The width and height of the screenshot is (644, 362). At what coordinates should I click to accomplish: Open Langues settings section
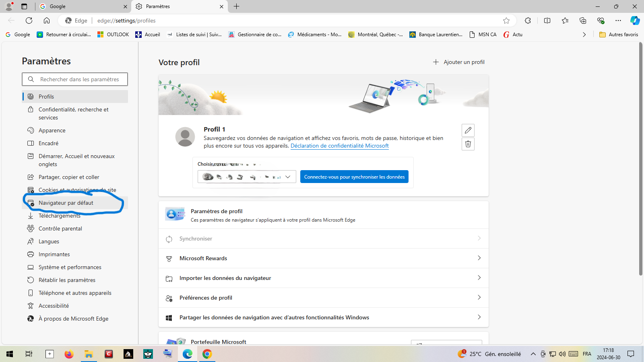pos(75,241)
